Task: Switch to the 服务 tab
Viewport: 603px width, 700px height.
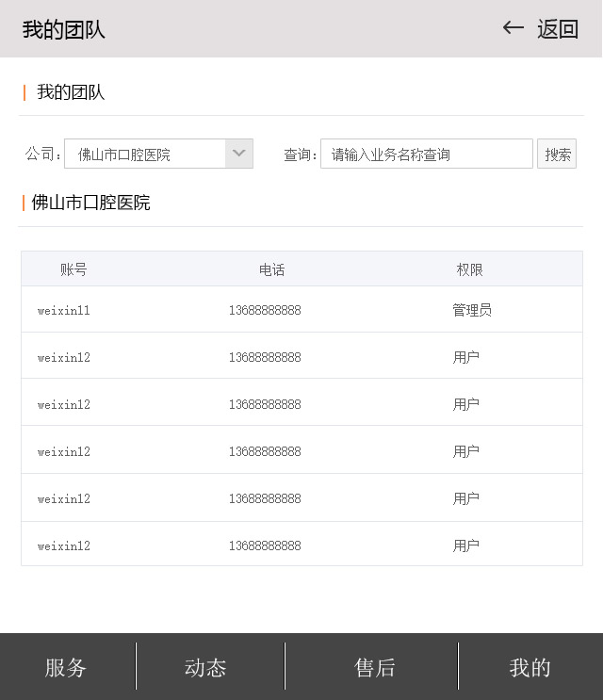Action: (66, 667)
